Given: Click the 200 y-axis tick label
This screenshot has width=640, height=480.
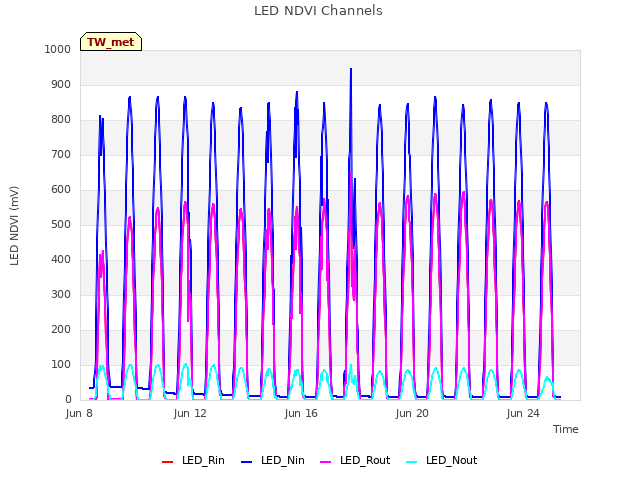Looking at the screenshot, I should click(x=61, y=329).
